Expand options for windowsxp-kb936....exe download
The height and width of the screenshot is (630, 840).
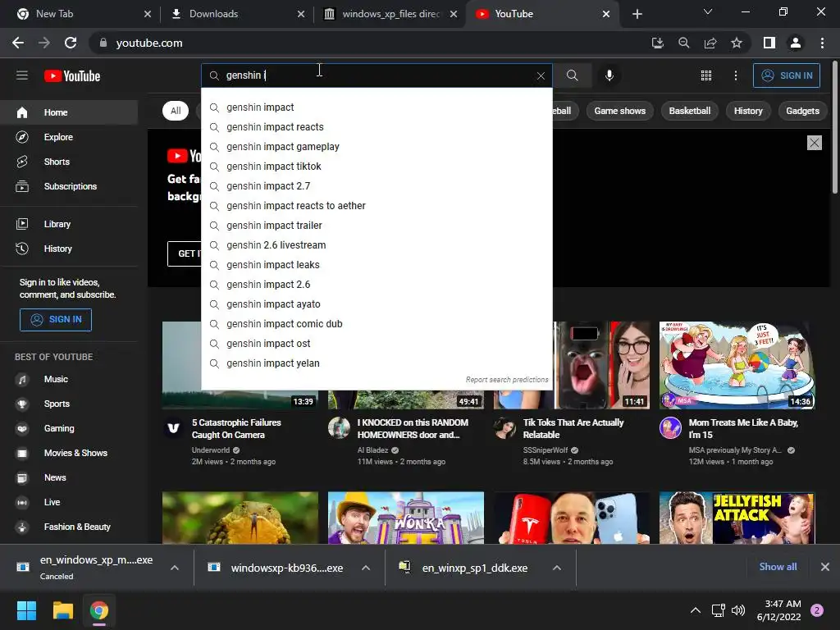366,568
